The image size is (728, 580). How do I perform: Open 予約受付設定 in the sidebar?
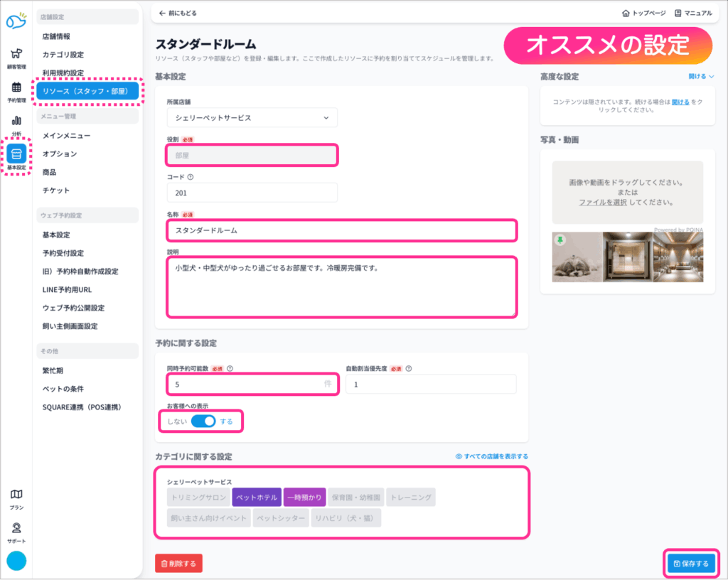tap(63, 253)
